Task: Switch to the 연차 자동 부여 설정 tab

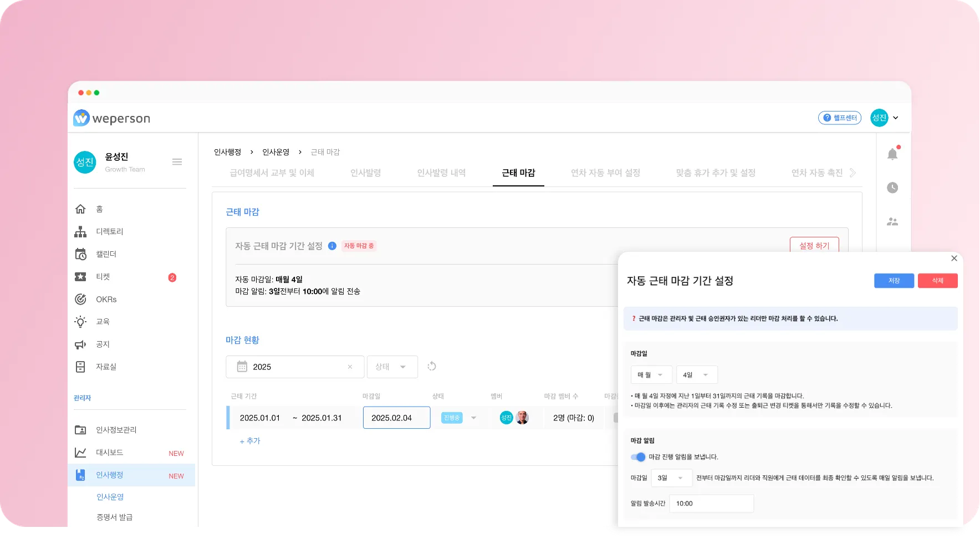Action: (605, 173)
